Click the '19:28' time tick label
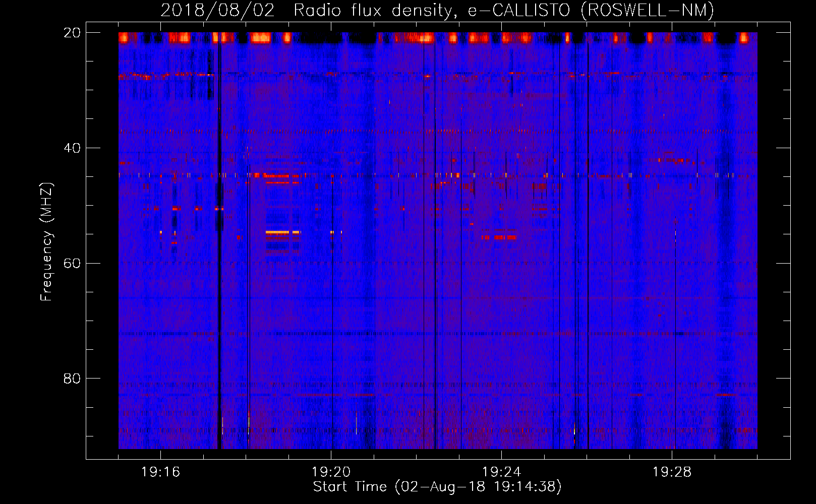 (x=672, y=472)
